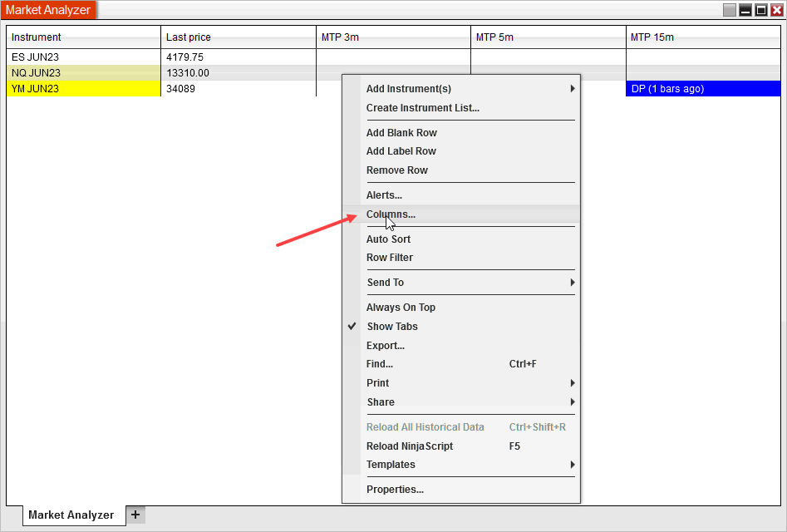
Task: Click Remove Row menu entry
Action: pyautogui.click(x=397, y=170)
